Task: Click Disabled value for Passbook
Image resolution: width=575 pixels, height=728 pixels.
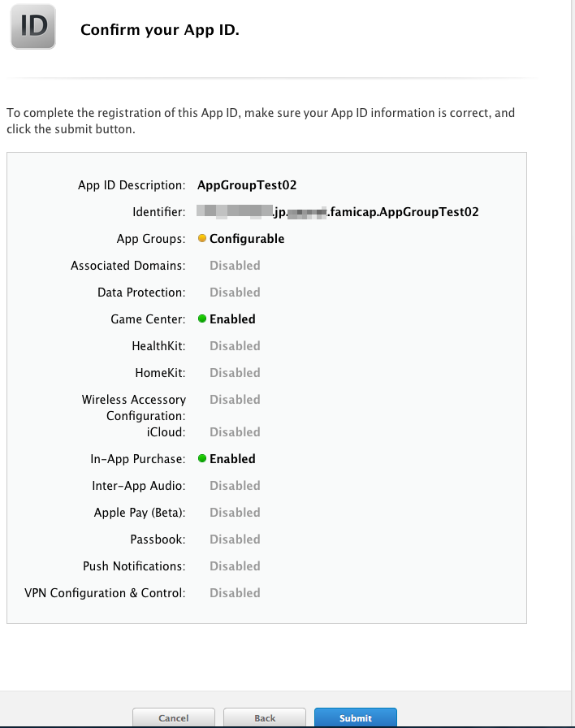Action: tap(235, 539)
